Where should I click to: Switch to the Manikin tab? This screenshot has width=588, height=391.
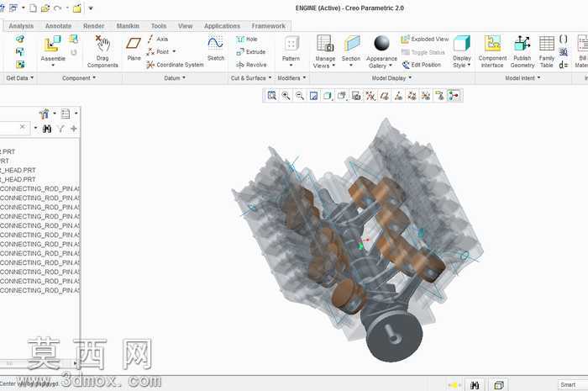point(128,26)
